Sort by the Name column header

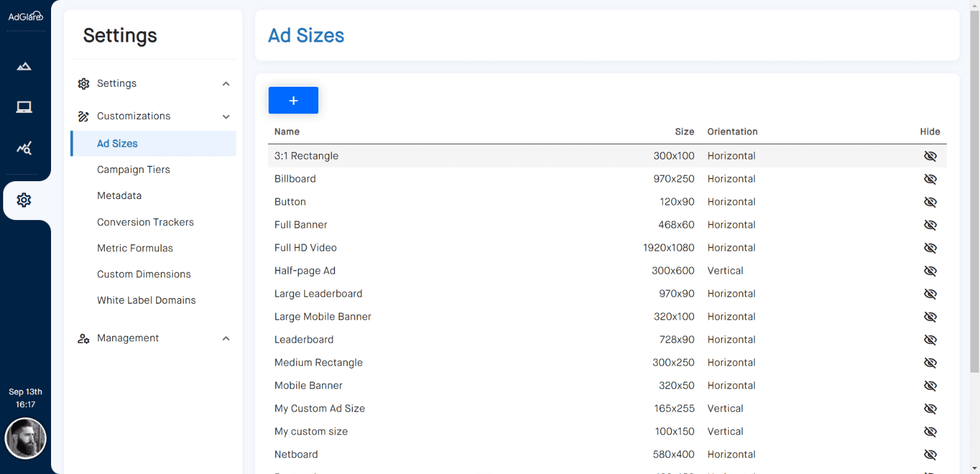tap(287, 131)
